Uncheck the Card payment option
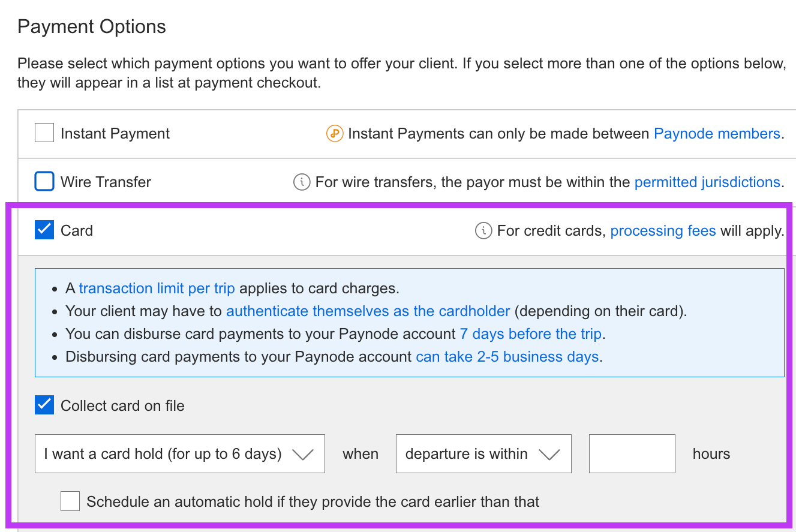This screenshot has width=796, height=532. pyautogui.click(x=44, y=230)
